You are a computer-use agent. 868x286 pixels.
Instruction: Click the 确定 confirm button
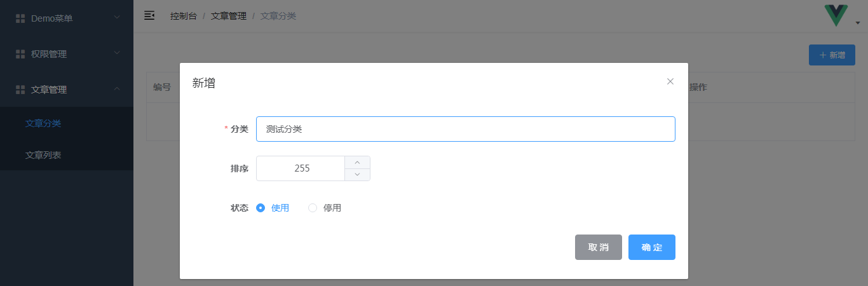coord(651,247)
